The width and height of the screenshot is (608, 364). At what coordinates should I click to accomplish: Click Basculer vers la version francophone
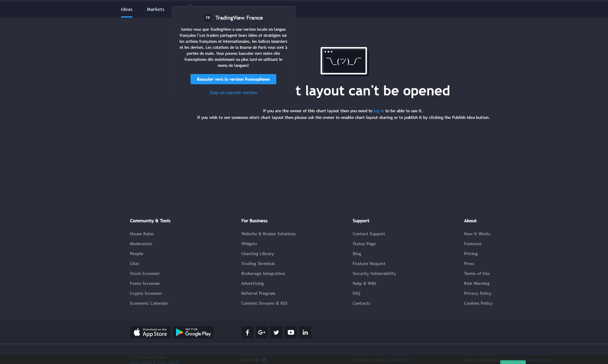pyautogui.click(x=233, y=79)
